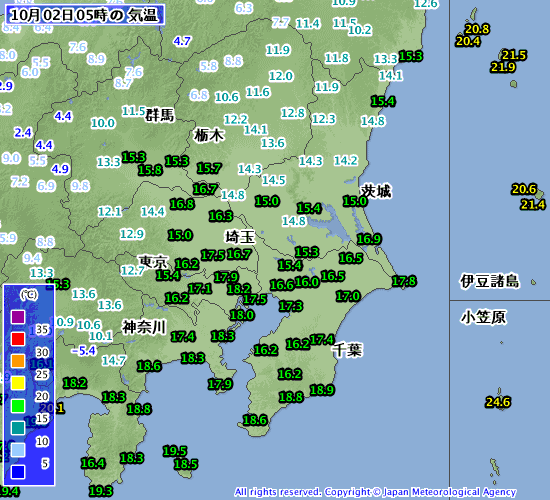Click the (℃) unit label in the legend
This screenshot has height=500, width=550.
point(29,294)
